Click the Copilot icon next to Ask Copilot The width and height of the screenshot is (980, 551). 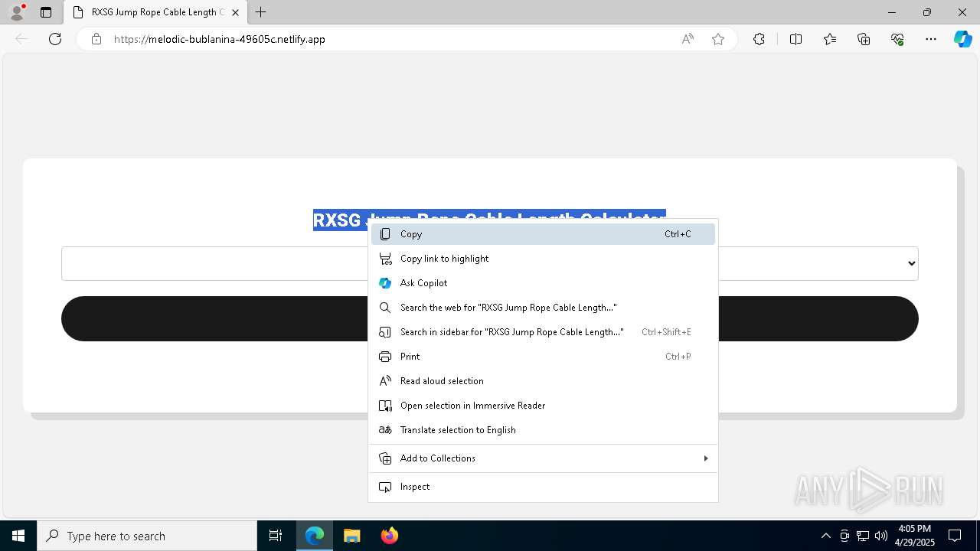[x=385, y=283]
